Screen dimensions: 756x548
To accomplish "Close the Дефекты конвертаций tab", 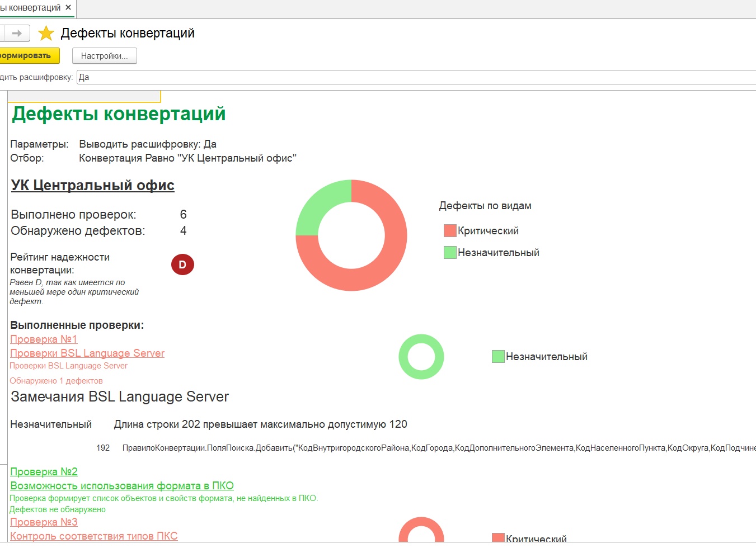I will 68,8.
